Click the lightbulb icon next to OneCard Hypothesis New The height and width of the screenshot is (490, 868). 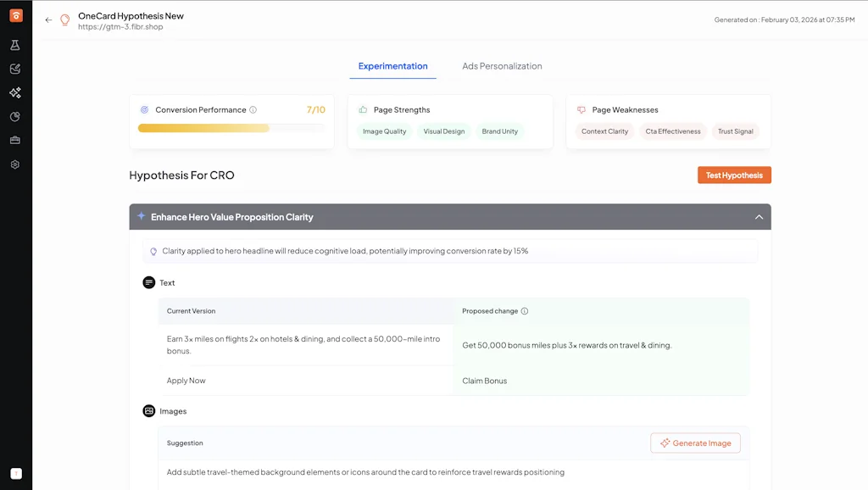point(64,19)
